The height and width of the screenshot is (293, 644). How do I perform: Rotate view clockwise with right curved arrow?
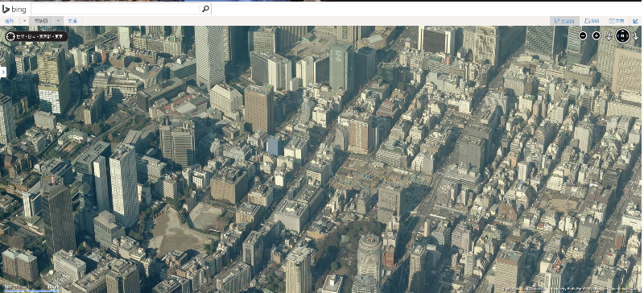(636, 36)
